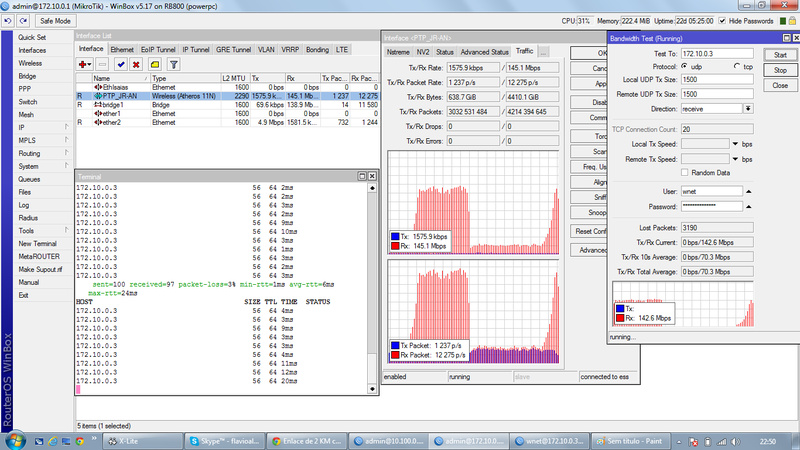
Task: Click the PTP_JR-AN wireless interface icon
Action: click(97, 96)
